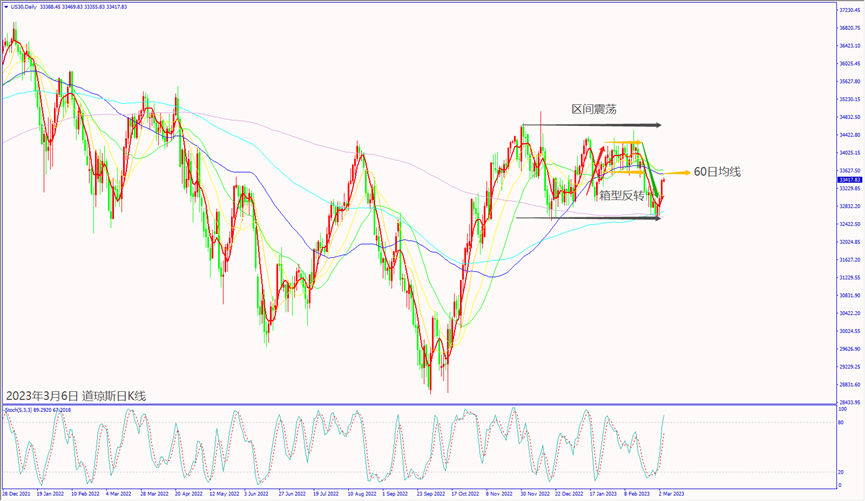Select the 区间震荡 text annotation
Viewport: 865px width, 501px height.
(x=594, y=109)
